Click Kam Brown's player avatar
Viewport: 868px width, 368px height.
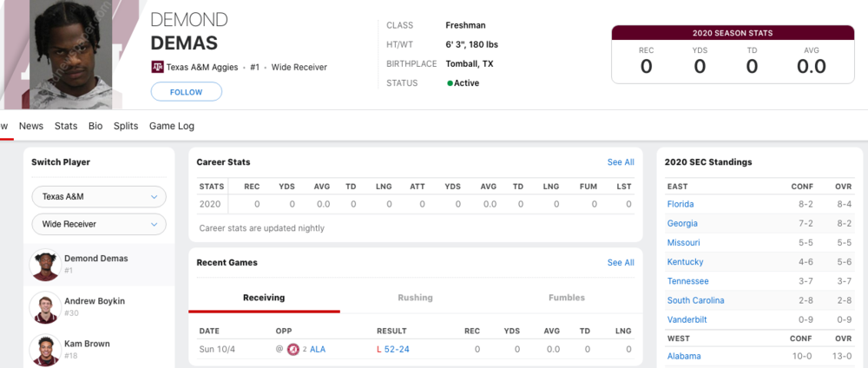43,349
